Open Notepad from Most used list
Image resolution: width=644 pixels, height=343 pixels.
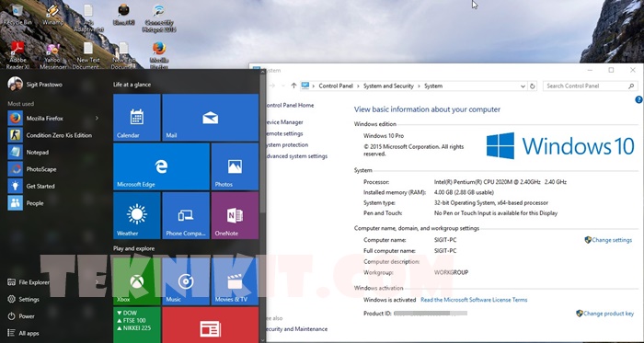pyautogui.click(x=53, y=153)
